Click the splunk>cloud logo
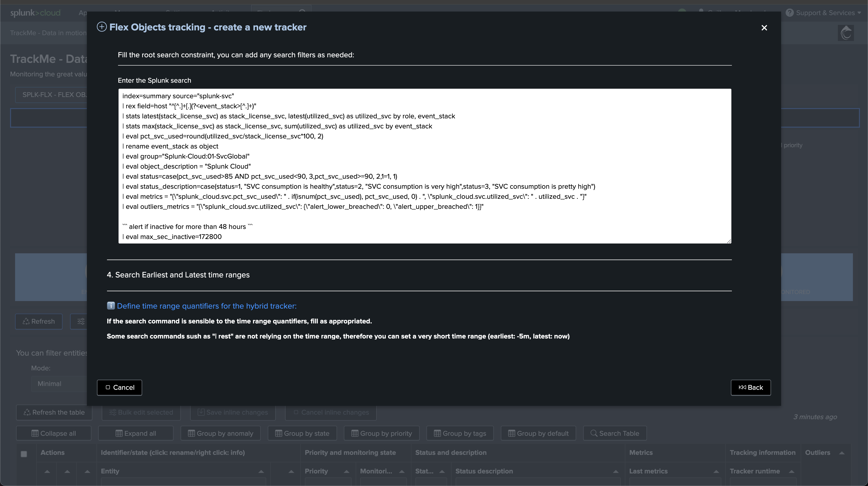This screenshot has width=868, height=486. click(x=35, y=13)
